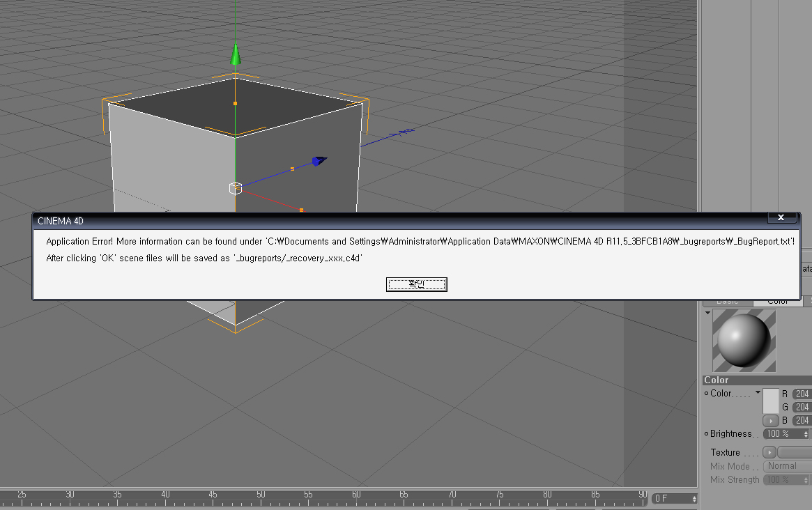Collapse the material preview disclosure triangle

click(x=707, y=313)
